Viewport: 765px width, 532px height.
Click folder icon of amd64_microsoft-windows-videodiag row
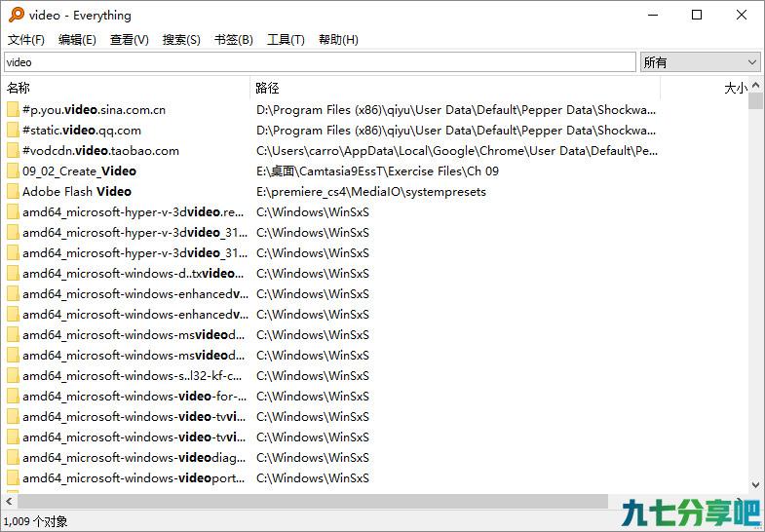13,458
